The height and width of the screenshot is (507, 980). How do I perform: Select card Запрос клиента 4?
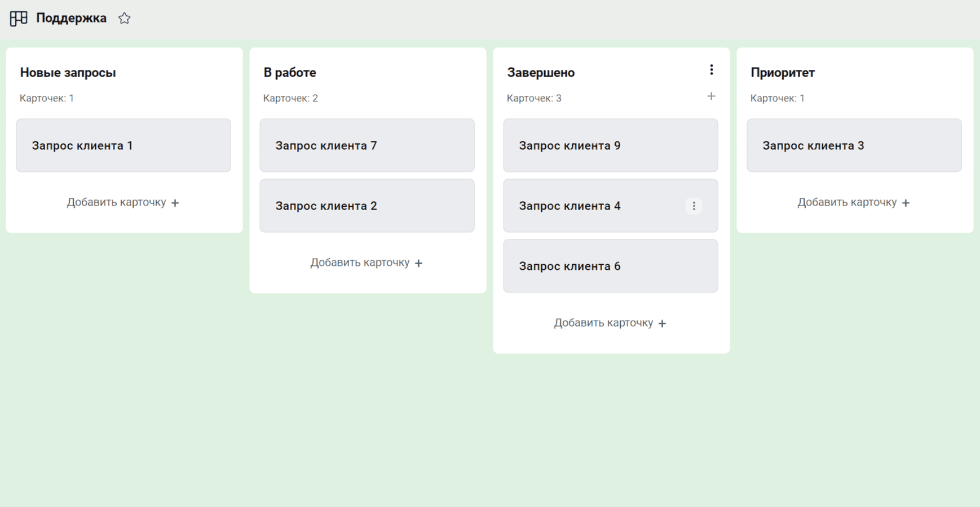pyautogui.click(x=611, y=206)
